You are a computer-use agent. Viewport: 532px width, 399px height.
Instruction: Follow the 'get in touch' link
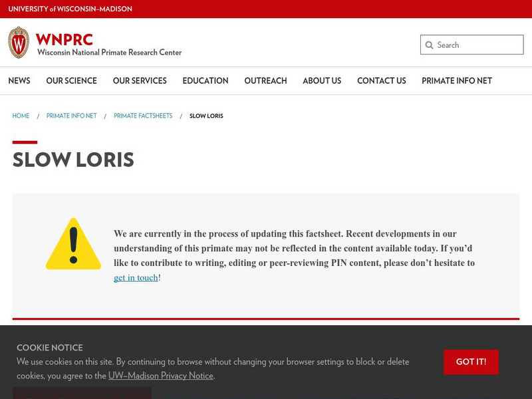136,277
